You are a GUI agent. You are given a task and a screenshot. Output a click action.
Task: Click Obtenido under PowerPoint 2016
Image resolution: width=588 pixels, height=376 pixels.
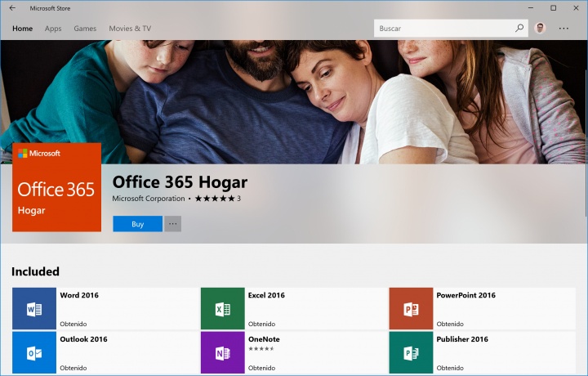pos(450,324)
